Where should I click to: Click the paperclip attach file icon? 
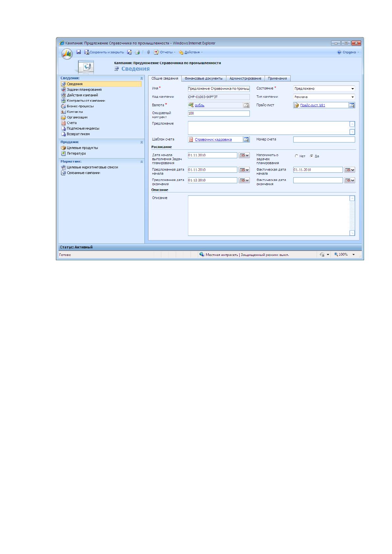(x=148, y=52)
